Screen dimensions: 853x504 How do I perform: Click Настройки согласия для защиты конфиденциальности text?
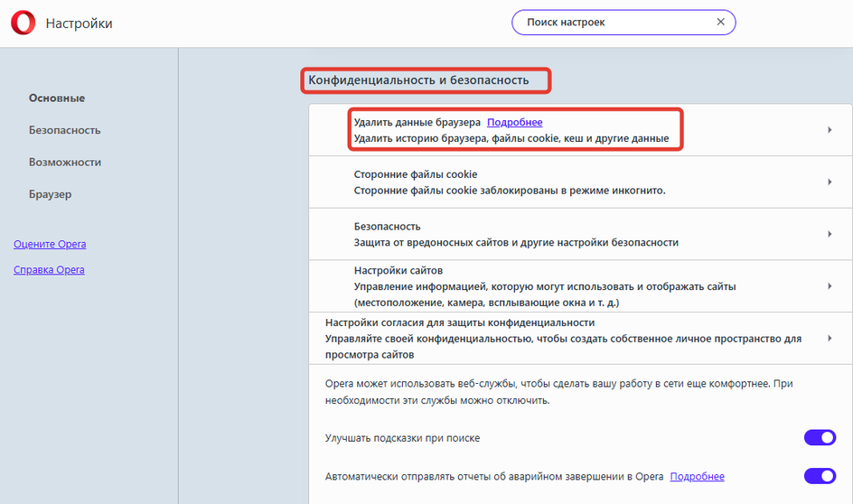[x=460, y=322]
